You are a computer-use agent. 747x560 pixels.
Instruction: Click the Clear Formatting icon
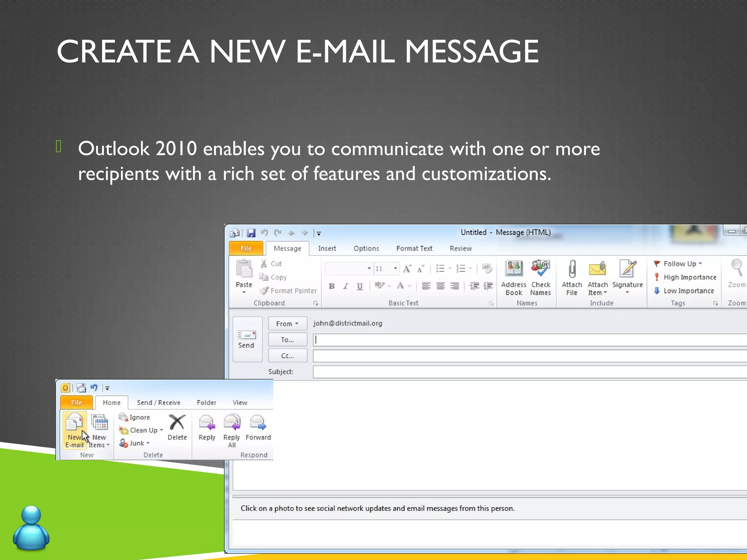(487, 269)
